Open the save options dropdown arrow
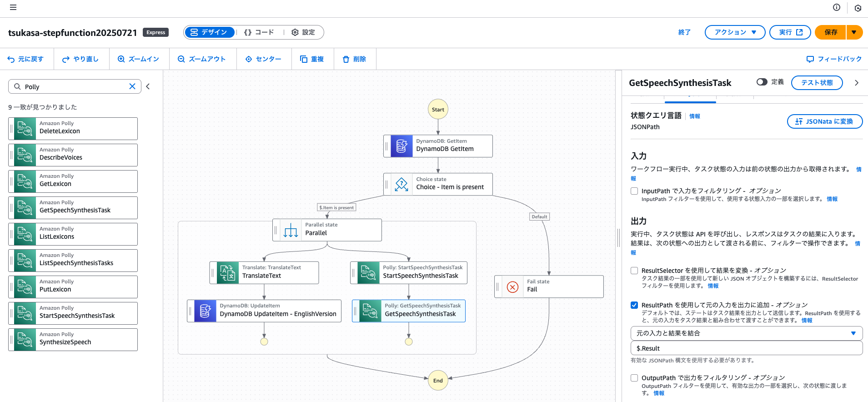868x402 pixels. click(854, 32)
